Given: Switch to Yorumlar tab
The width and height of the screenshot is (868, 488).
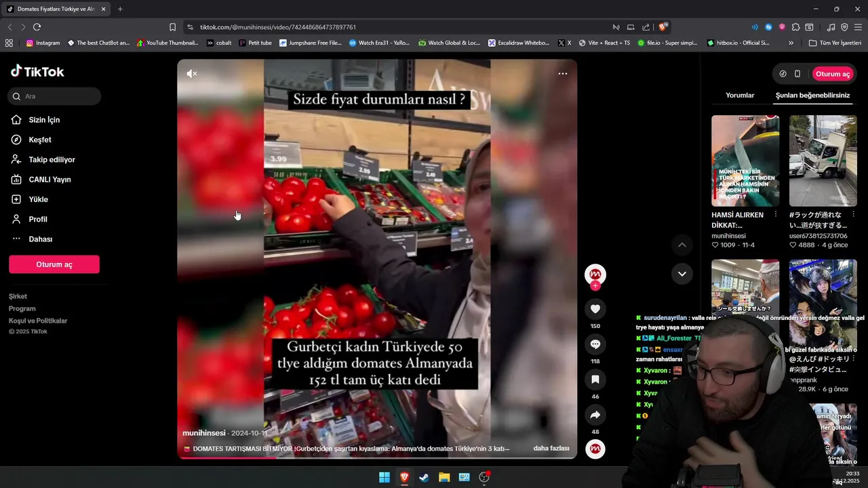Looking at the screenshot, I should 740,96.
